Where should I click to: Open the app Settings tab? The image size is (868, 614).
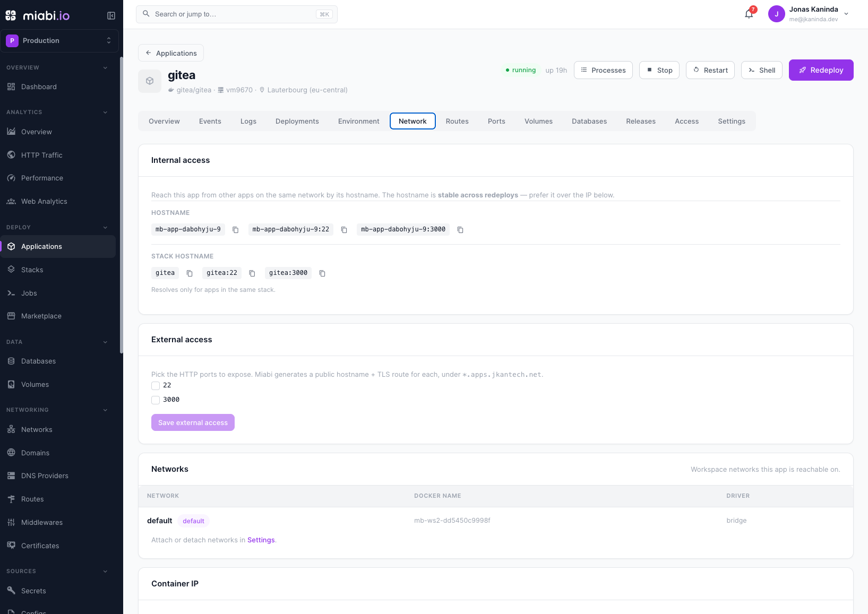[732, 121]
